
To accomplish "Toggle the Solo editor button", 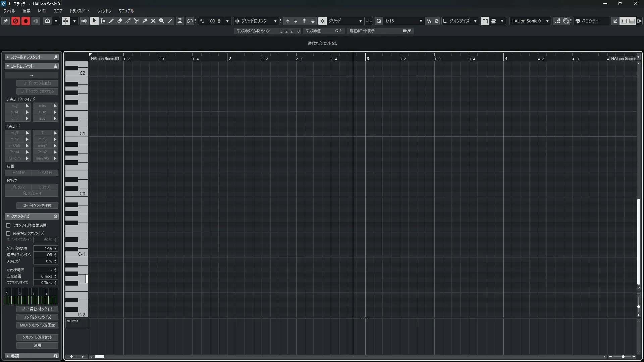I will 15,21.
